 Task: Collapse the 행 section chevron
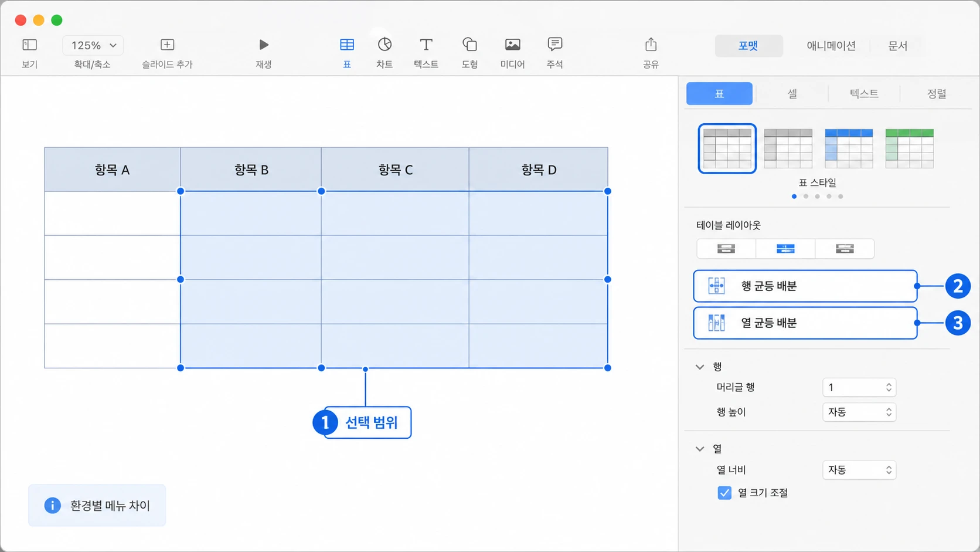click(x=700, y=367)
